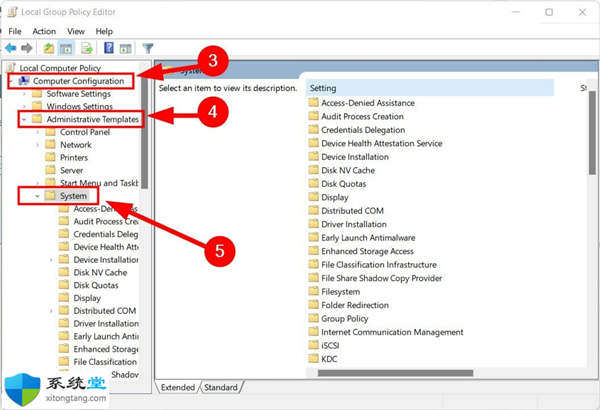Select Filesystem folder in Setting list
The image size is (600, 410).
334,291
